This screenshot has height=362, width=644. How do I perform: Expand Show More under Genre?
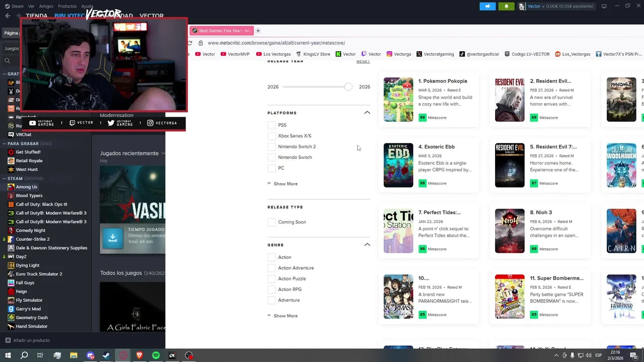(283, 316)
